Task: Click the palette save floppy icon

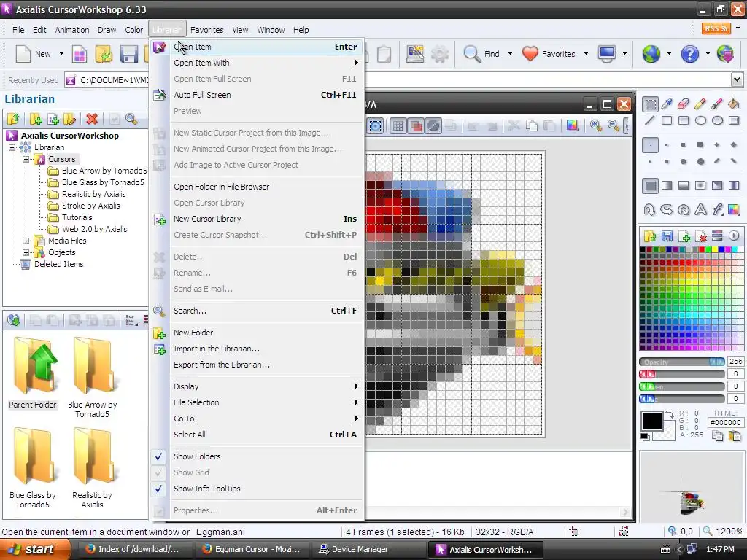Action: coord(667,236)
